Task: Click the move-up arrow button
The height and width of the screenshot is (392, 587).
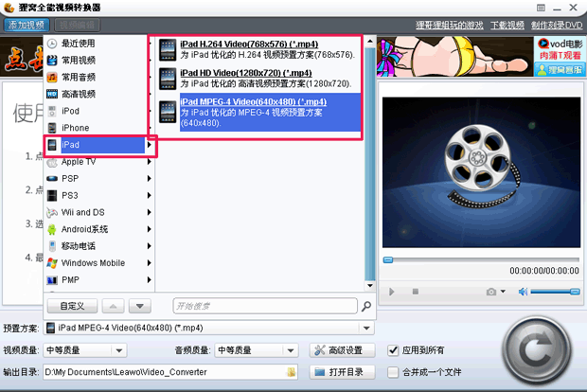Action: coord(113,306)
